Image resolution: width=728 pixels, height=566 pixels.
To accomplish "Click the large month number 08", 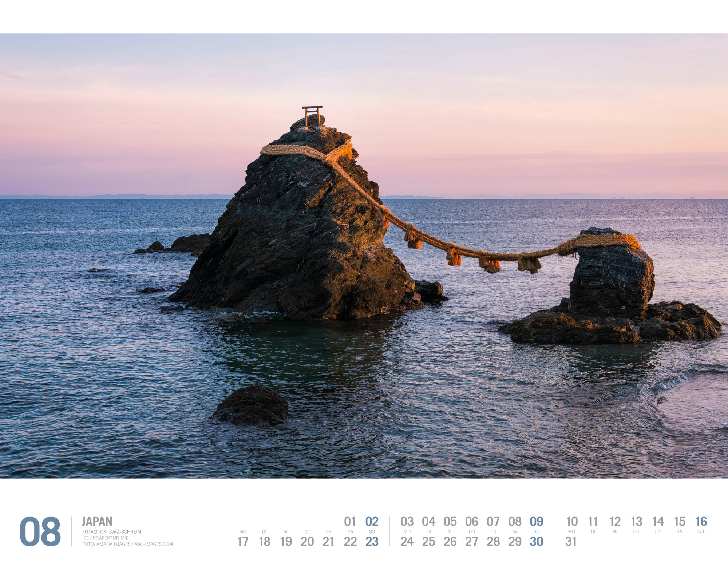I will [x=40, y=531].
